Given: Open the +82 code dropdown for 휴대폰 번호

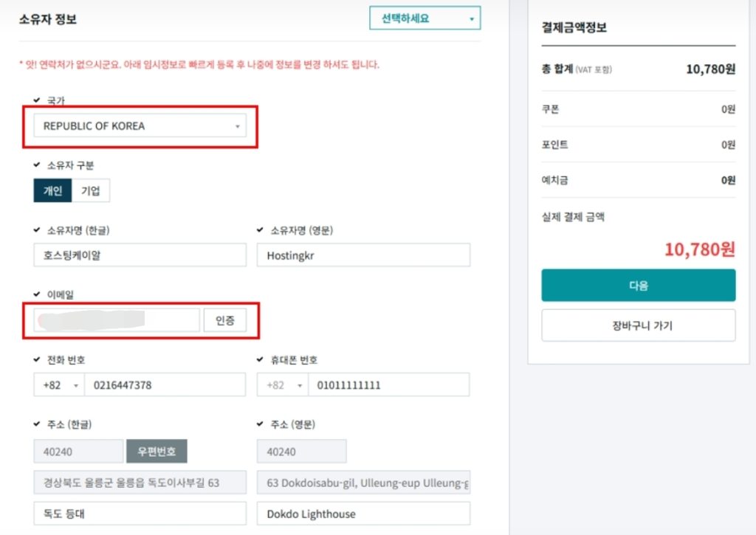Looking at the screenshot, I should pos(282,385).
